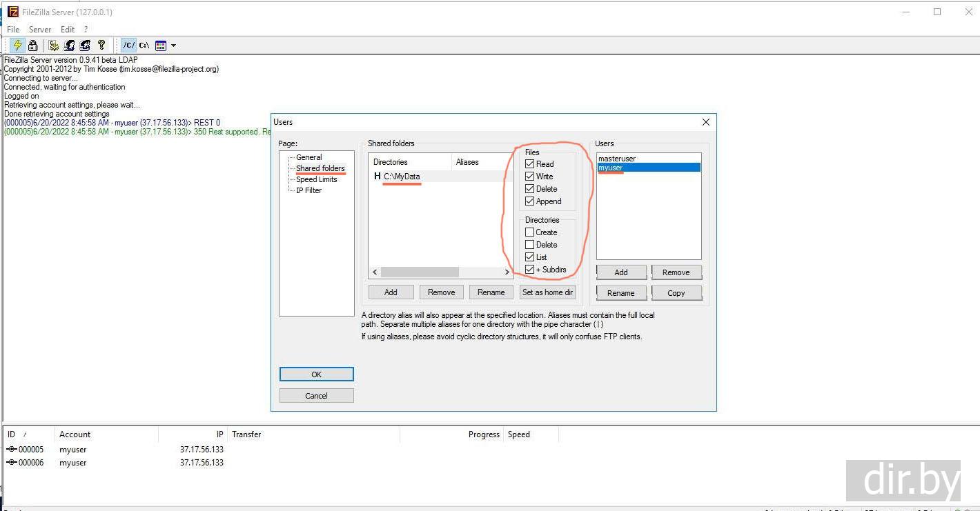Click the lightning bolt connect icon
980x511 pixels.
pyautogui.click(x=17, y=46)
